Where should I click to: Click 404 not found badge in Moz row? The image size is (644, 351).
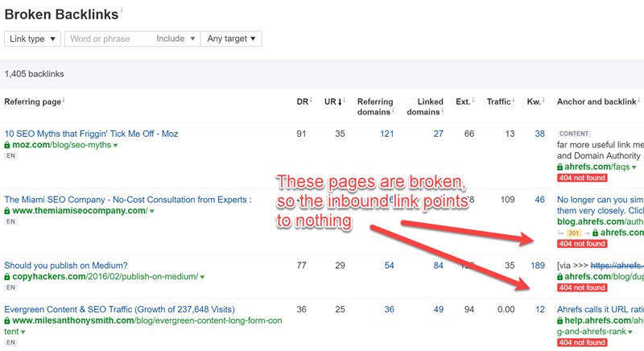582,178
